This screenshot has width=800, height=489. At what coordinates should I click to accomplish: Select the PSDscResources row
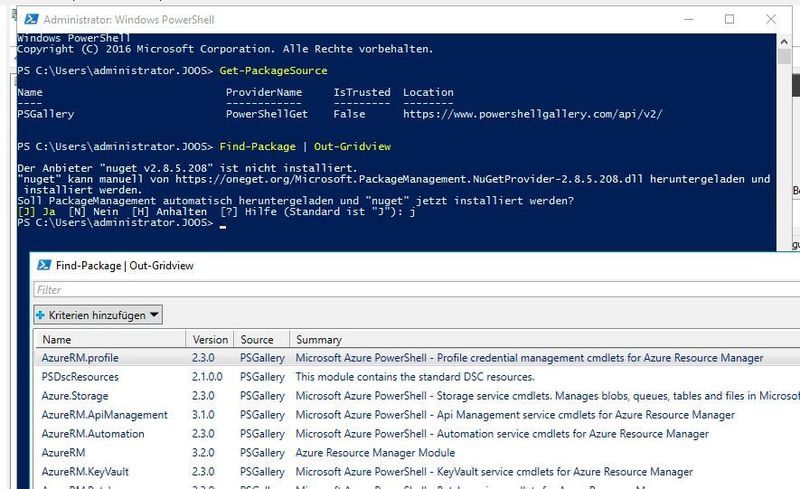coord(417,377)
